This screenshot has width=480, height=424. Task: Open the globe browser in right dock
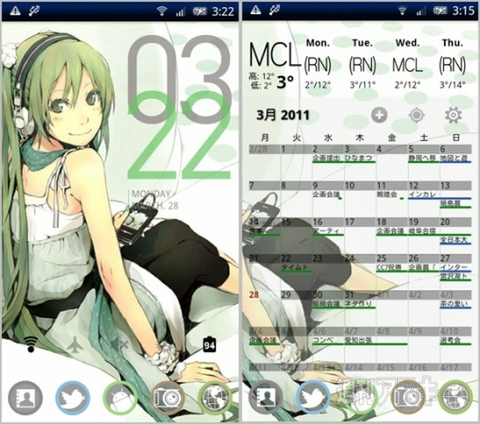455,398
